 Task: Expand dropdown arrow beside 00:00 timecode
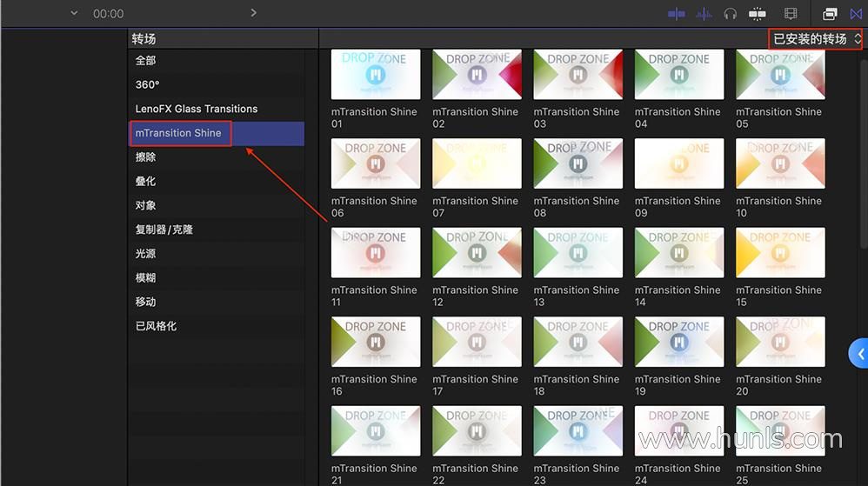pyautogui.click(x=74, y=13)
